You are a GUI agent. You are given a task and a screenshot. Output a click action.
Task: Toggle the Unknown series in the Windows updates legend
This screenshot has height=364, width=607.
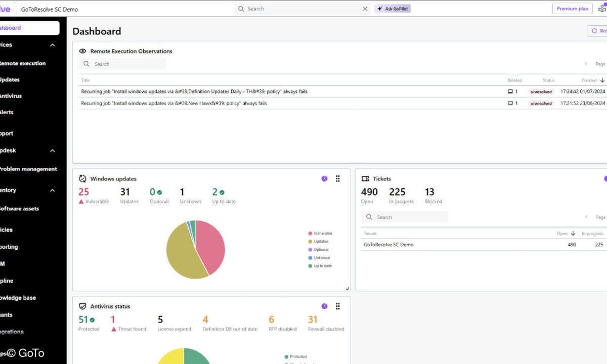point(319,258)
